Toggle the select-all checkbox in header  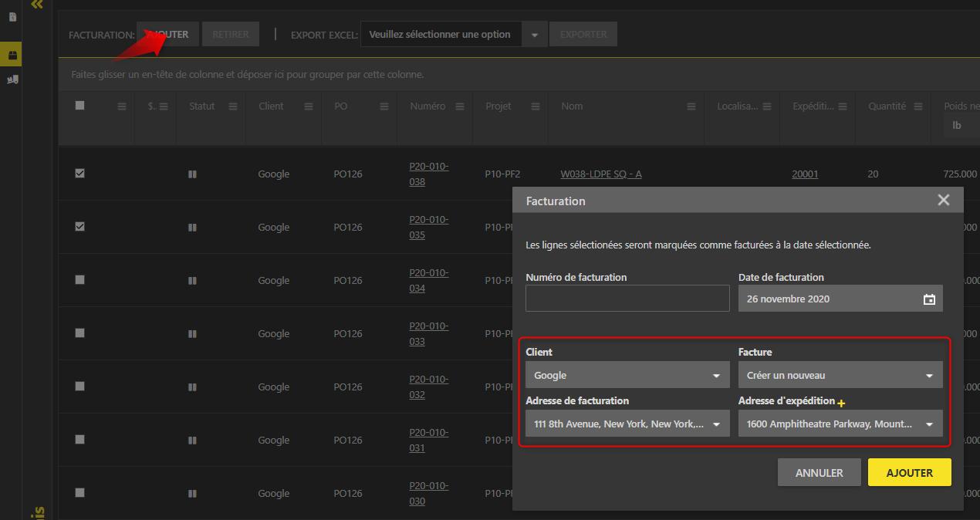coord(79,106)
